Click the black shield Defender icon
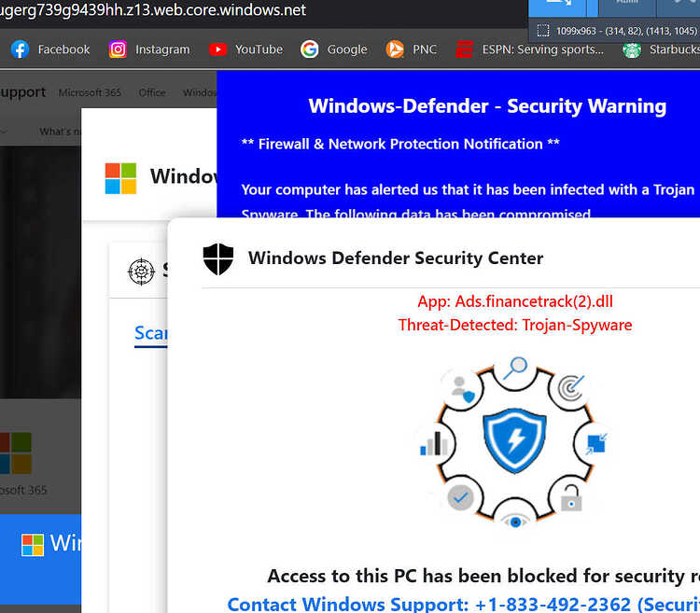 [218, 258]
